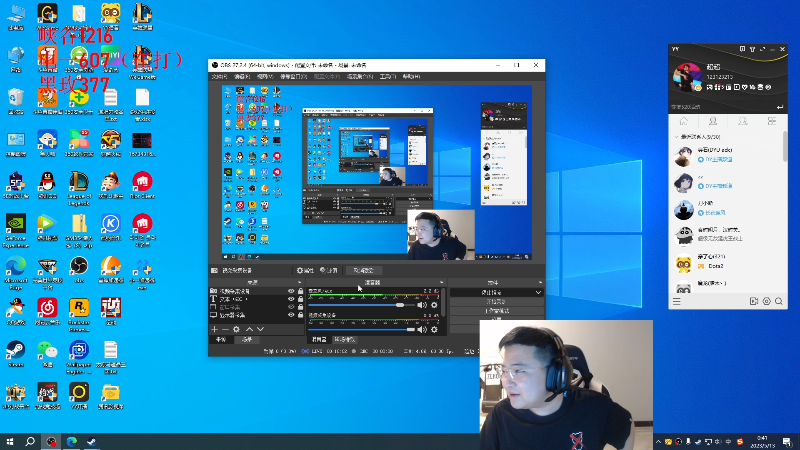Click Start Recording button in controls
The height and width of the screenshot is (450, 800).
tap(496, 302)
